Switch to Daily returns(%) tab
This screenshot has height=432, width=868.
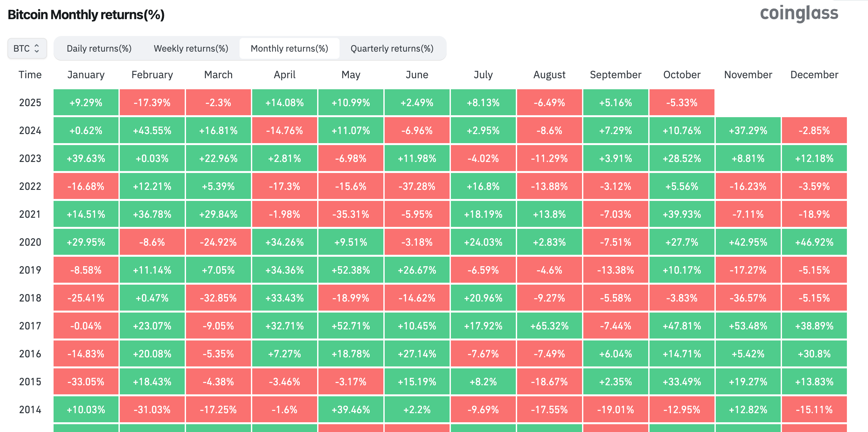click(99, 49)
